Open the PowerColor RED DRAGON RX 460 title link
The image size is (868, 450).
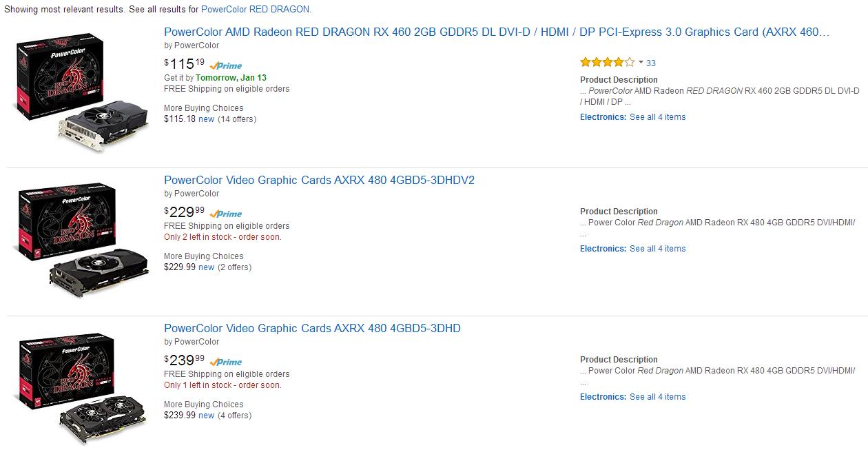[496, 32]
